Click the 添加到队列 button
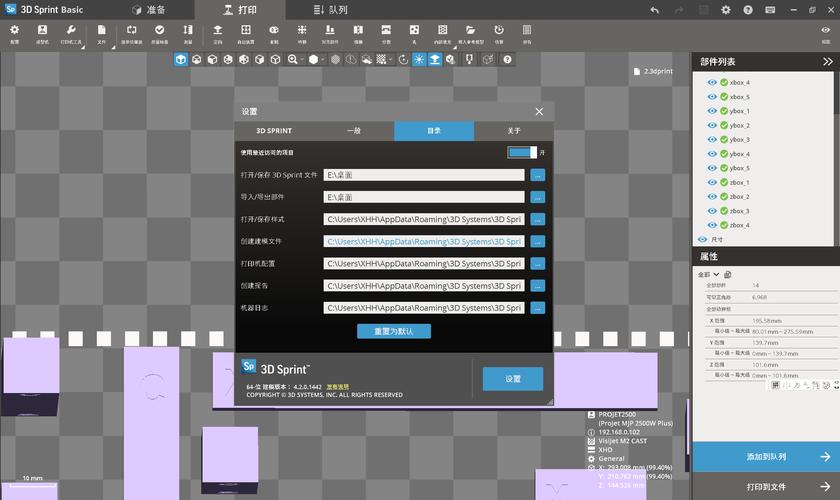Screen dimensions: 840x500 click(x=766, y=457)
